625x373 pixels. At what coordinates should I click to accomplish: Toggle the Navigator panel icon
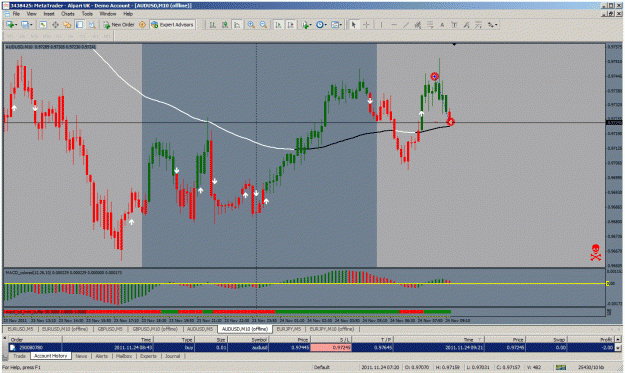pos(67,25)
